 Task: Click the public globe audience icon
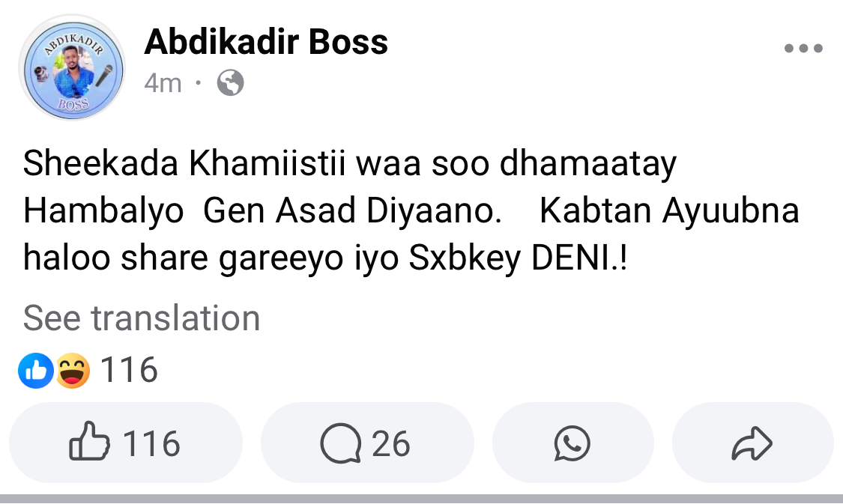[230, 83]
